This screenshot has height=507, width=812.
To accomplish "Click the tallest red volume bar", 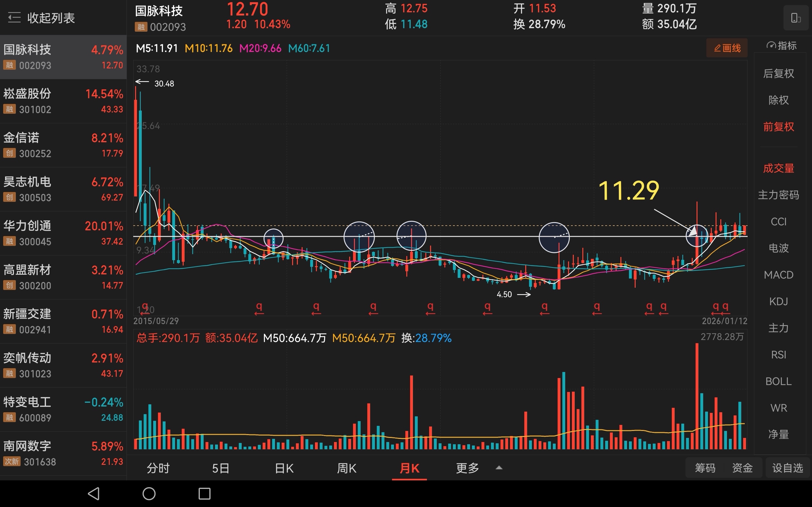I will tap(697, 396).
